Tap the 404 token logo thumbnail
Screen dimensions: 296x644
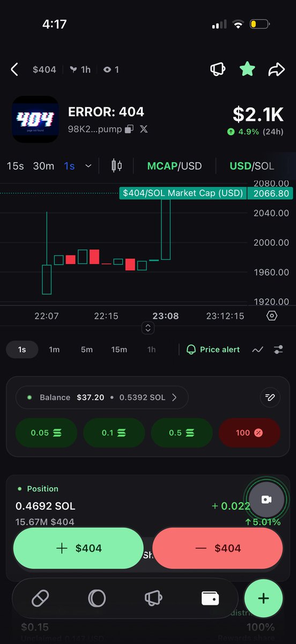click(x=35, y=119)
